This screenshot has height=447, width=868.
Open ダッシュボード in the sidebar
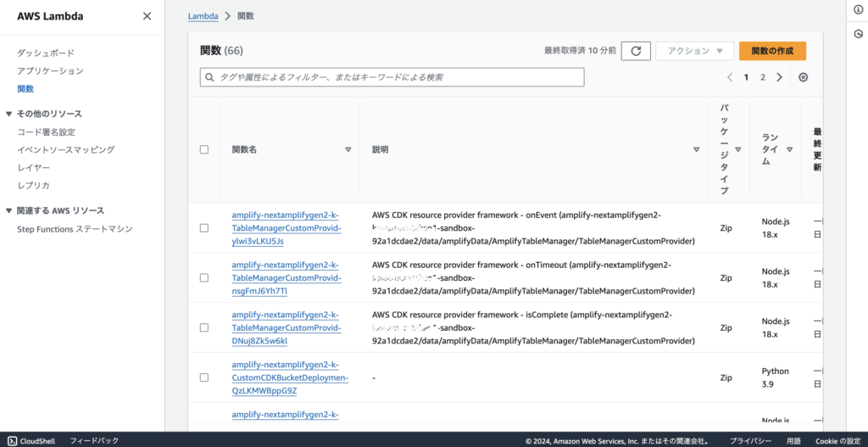click(46, 53)
